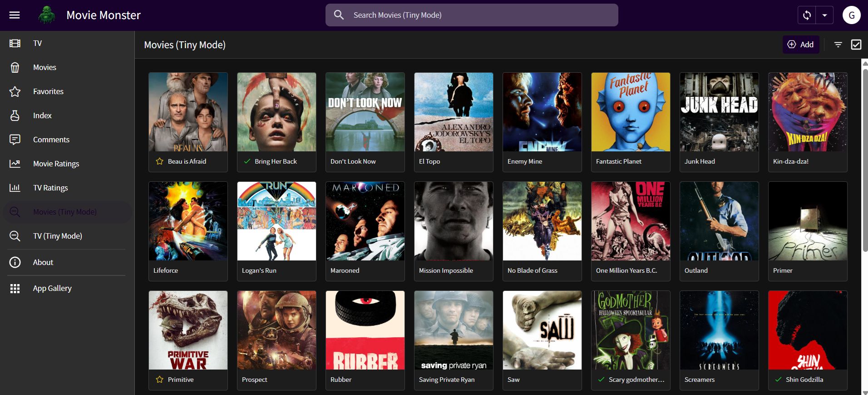Open the Screamers poster

pyautogui.click(x=719, y=330)
